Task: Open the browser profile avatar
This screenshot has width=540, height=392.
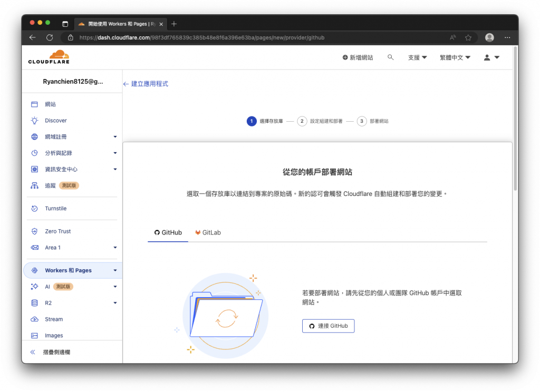Action: click(489, 37)
